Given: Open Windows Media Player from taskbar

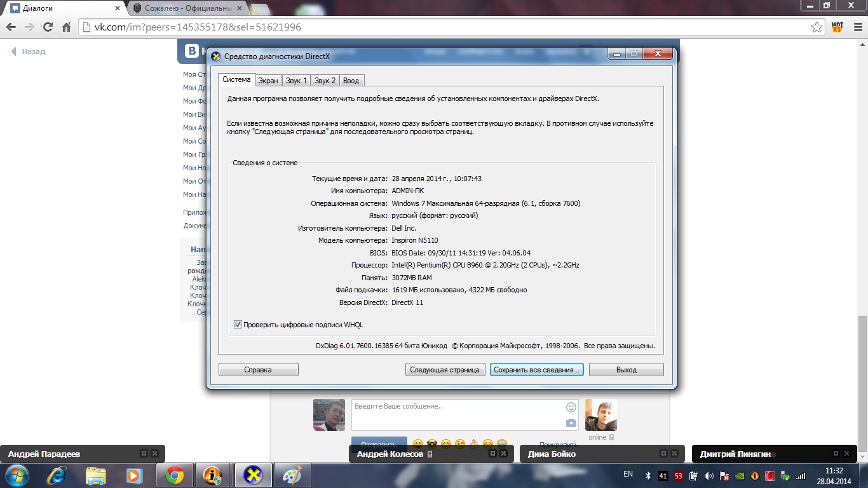Looking at the screenshot, I should click(x=135, y=475).
